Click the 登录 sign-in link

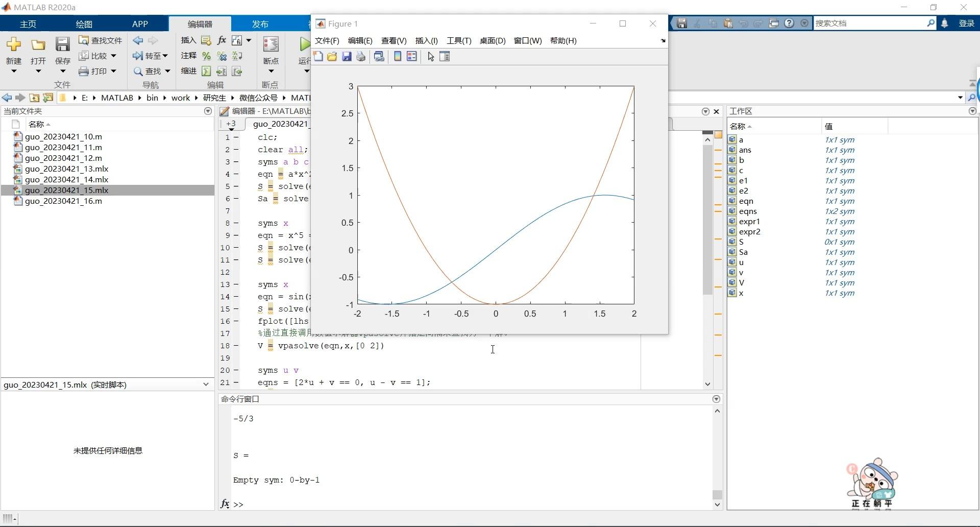click(966, 23)
